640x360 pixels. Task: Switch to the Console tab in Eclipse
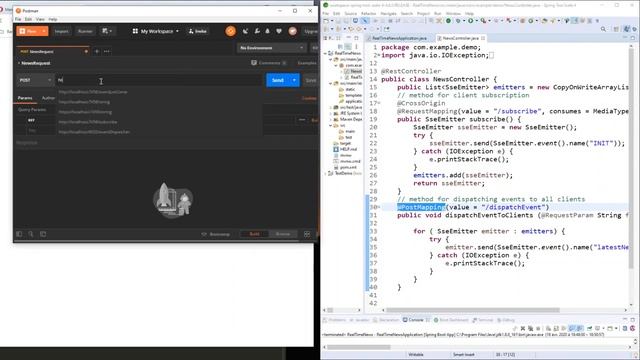(x=416, y=320)
